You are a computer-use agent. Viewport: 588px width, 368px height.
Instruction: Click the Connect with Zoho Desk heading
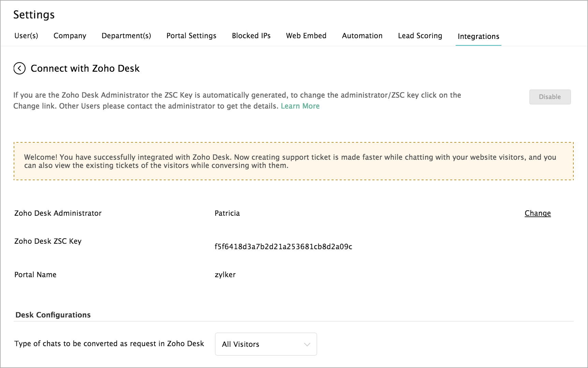(85, 69)
